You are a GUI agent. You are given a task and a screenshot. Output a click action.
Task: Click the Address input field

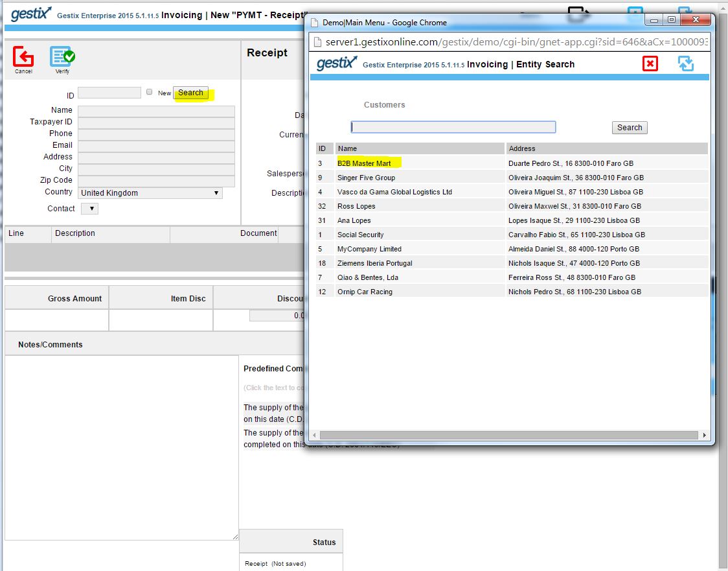point(156,157)
